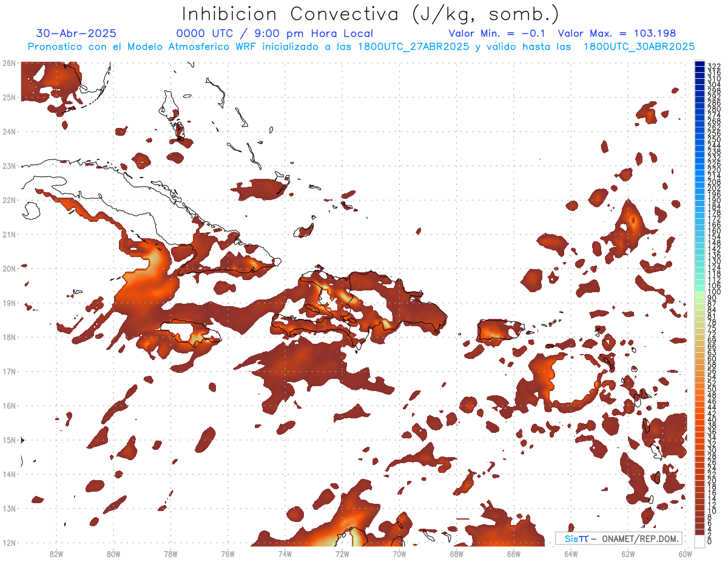728x562 pixels.
Task: Click the date "30-Abr-2025"
Action: 76,33
